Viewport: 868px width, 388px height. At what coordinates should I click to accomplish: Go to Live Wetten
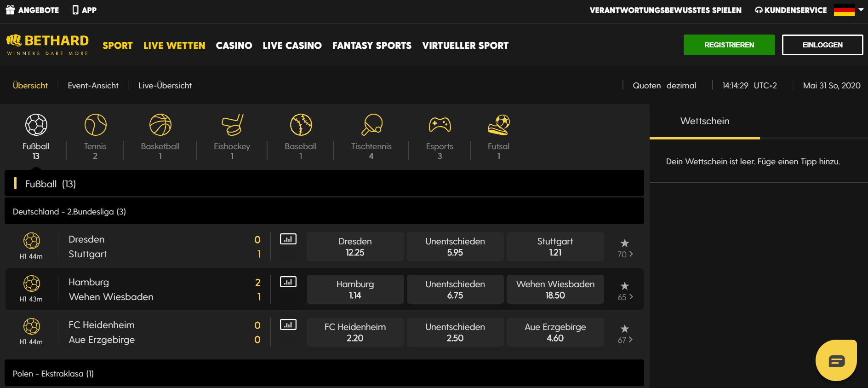click(x=174, y=46)
